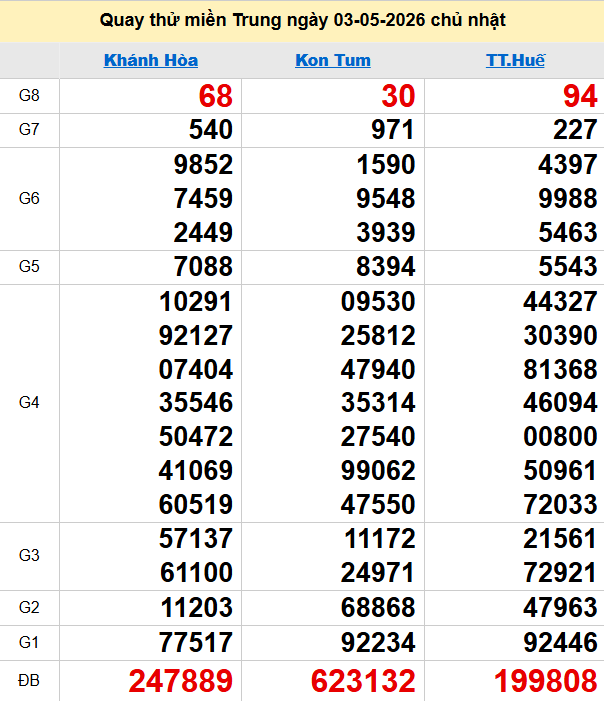Click the number 9548

click(x=386, y=198)
